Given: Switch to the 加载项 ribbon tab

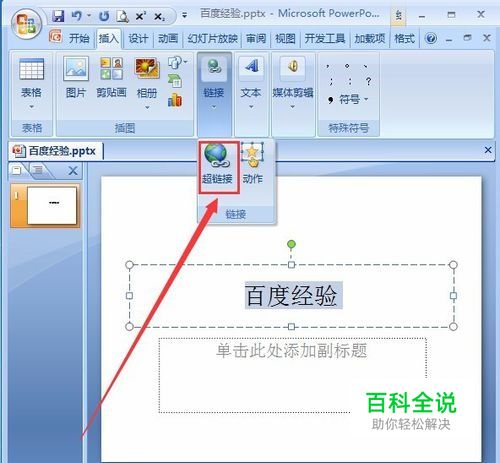Looking at the screenshot, I should pos(369,38).
